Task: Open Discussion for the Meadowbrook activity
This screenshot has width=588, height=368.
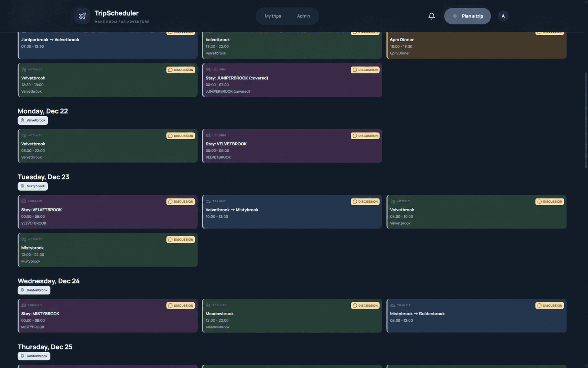Action: [365, 306]
